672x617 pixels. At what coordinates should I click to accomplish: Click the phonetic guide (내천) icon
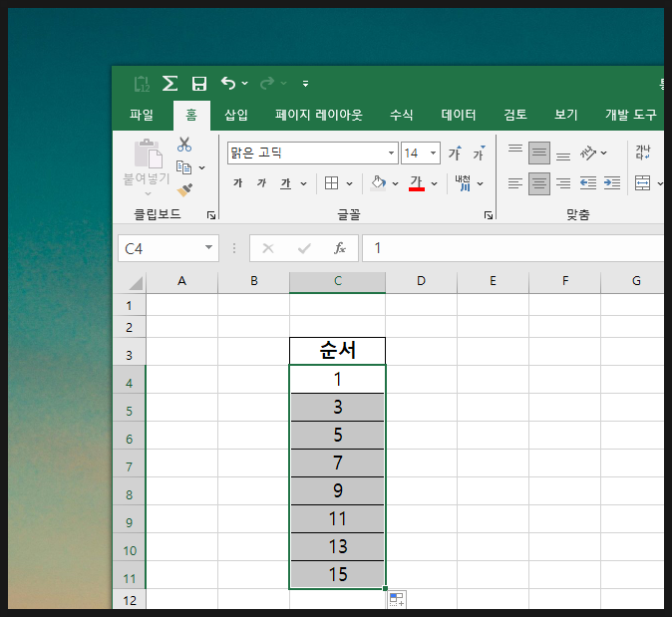pyautogui.click(x=463, y=183)
